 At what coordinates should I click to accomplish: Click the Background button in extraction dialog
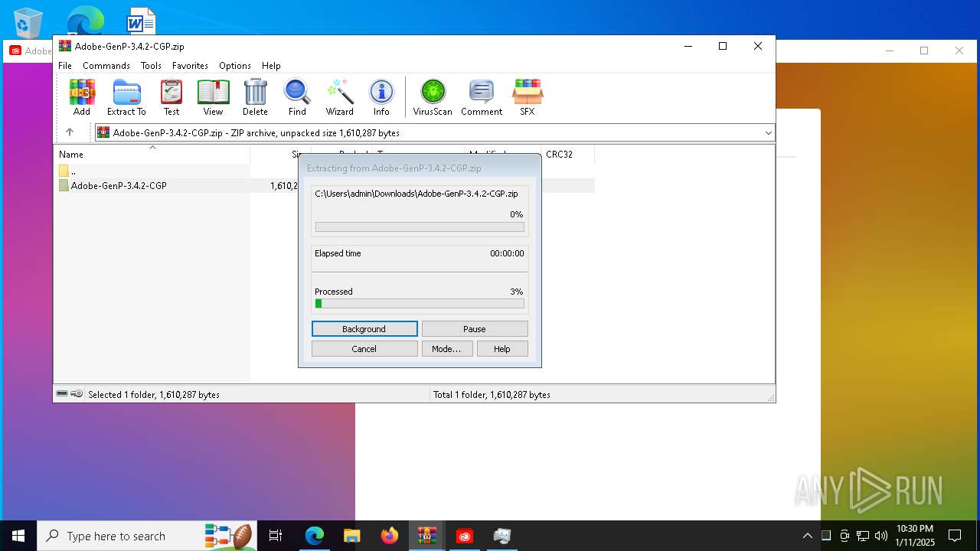coord(364,329)
